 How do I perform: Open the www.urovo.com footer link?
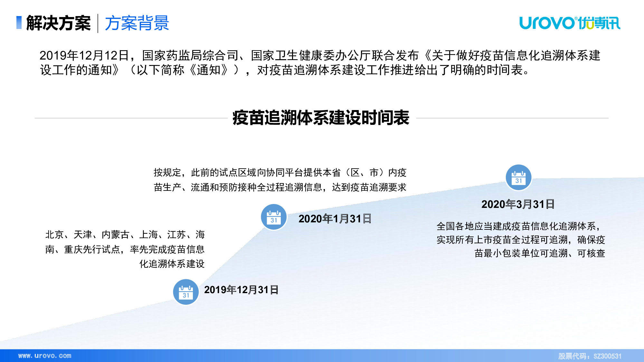click(x=45, y=356)
